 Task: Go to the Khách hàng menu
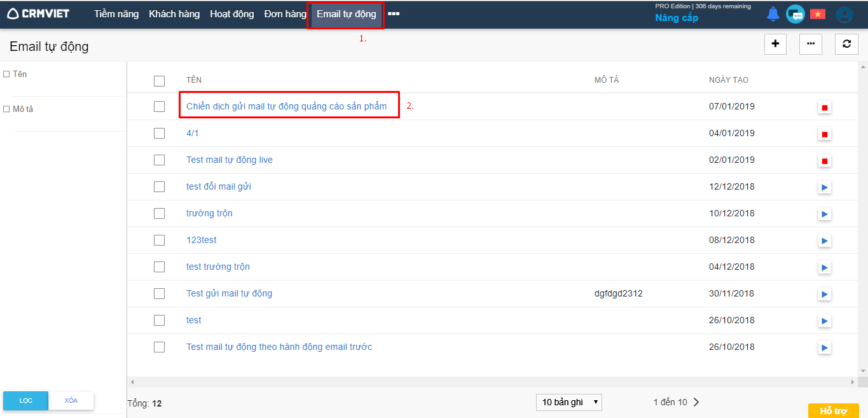pyautogui.click(x=174, y=14)
